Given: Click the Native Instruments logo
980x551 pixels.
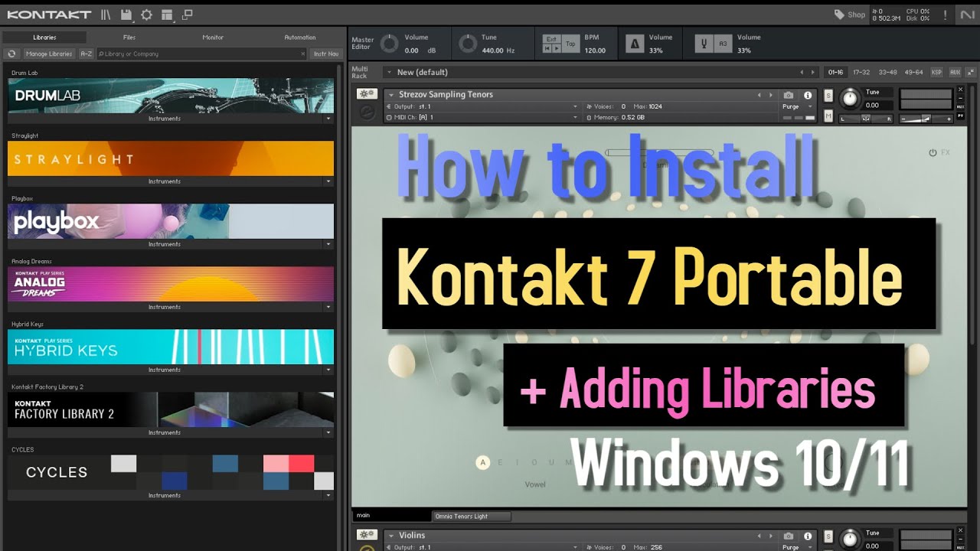Looking at the screenshot, I should (966, 15).
